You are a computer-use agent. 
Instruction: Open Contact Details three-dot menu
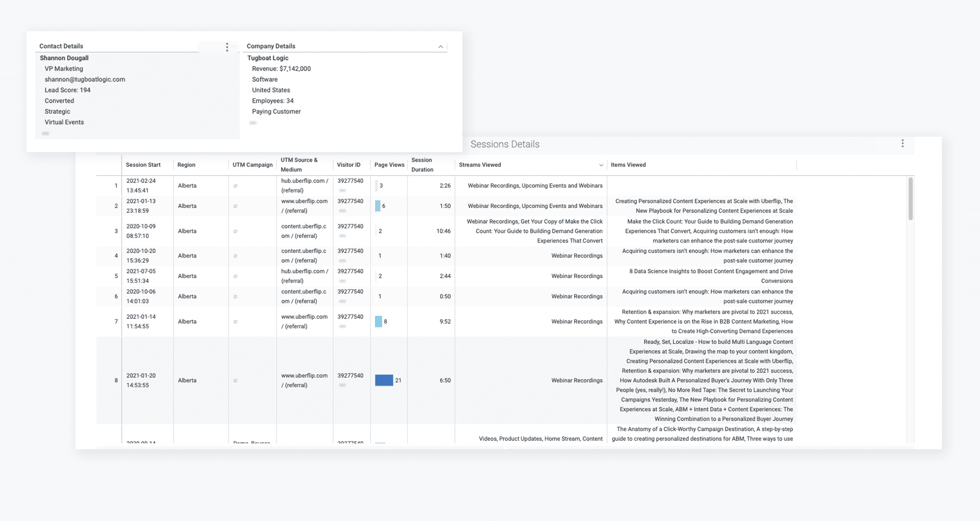click(227, 47)
